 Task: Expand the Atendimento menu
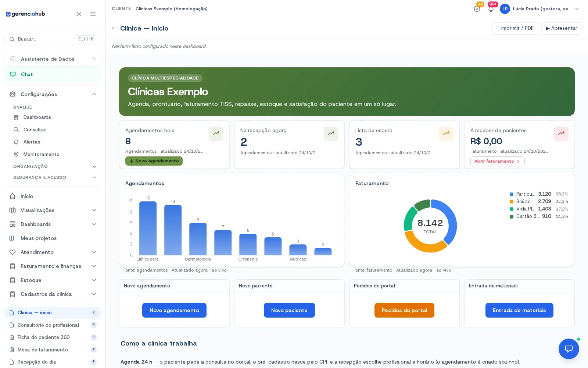click(53, 252)
